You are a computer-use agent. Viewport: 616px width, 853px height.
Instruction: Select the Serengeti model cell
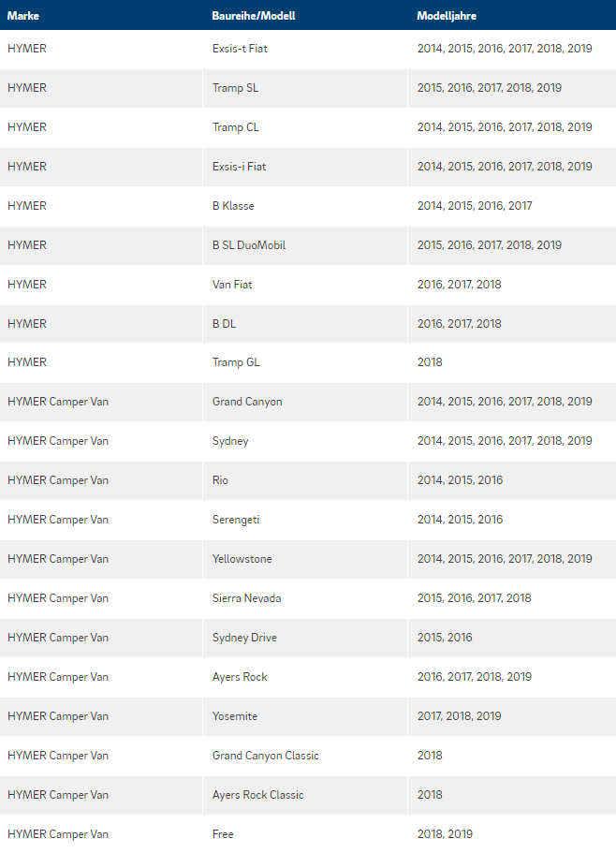[236, 520]
